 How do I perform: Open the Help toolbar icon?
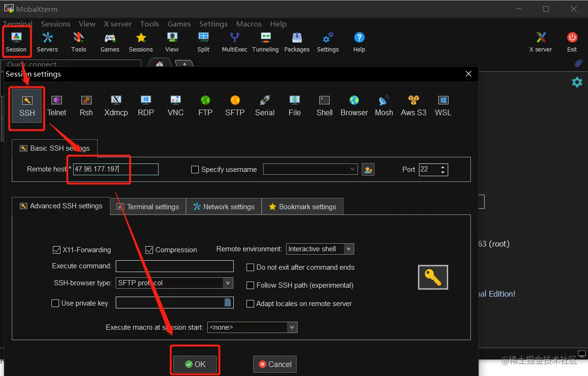359,42
